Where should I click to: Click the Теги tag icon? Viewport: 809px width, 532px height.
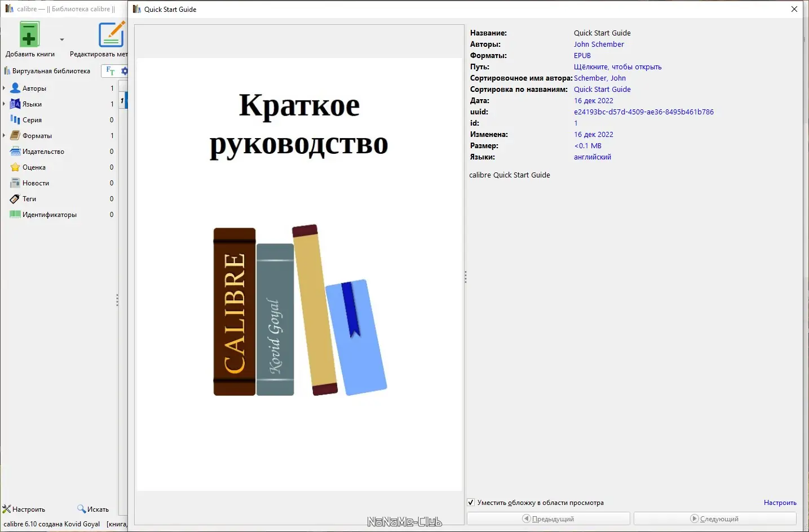pyautogui.click(x=15, y=198)
